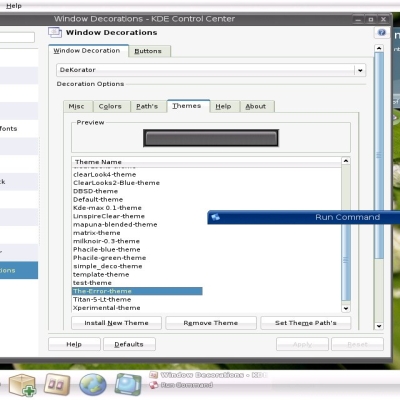This screenshot has width=400, height=400.
Task: Select clearLook4-theme in list
Action: (105, 174)
